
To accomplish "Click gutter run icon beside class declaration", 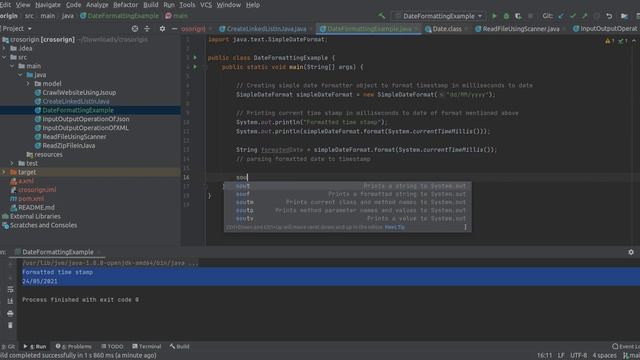I will pyautogui.click(x=195, y=58).
